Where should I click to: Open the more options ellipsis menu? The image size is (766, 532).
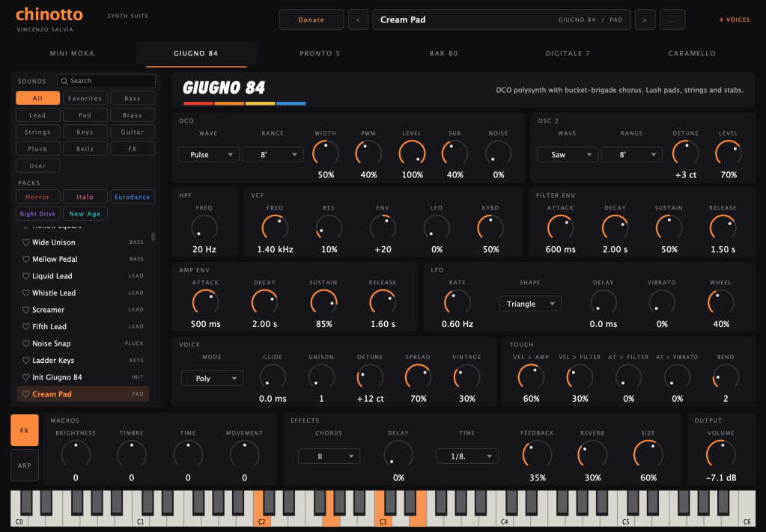click(x=672, y=20)
